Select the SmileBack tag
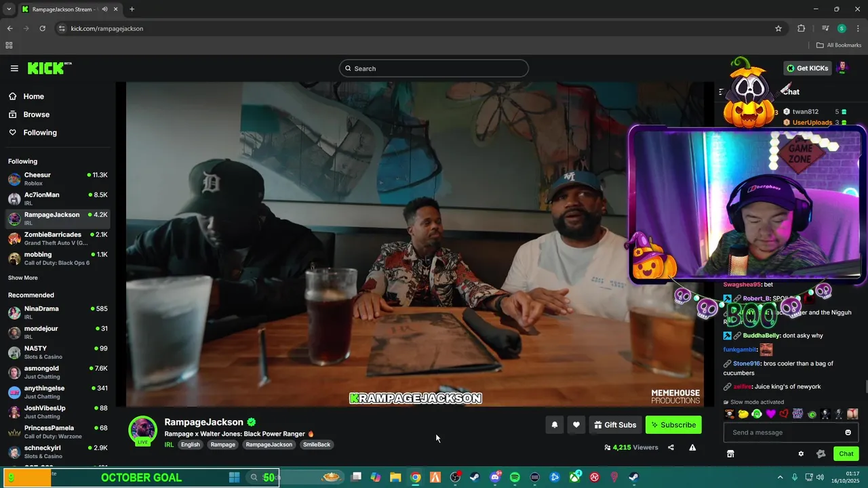This screenshot has width=868, height=488. pyautogui.click(x=317, y=445)
